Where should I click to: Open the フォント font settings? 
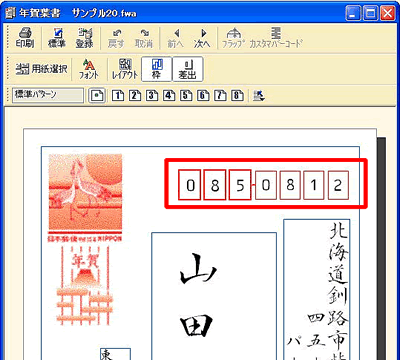(x=89, y=69)
